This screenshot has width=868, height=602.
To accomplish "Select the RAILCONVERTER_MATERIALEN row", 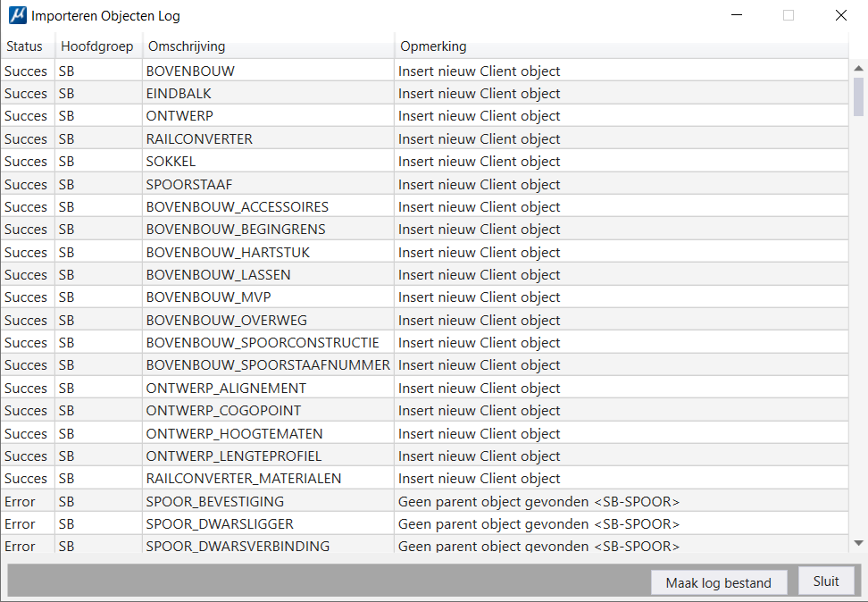I will pyautogui.click(x=424, y=479).
